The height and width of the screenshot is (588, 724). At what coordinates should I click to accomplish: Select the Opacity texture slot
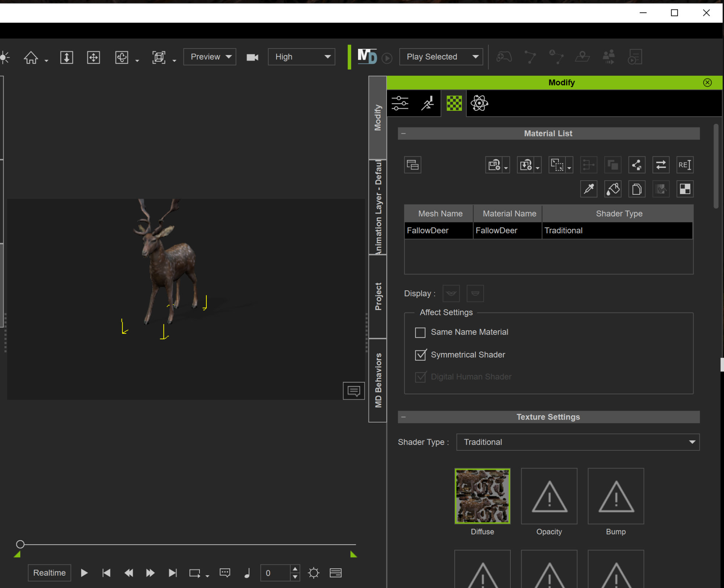(549, 496)
